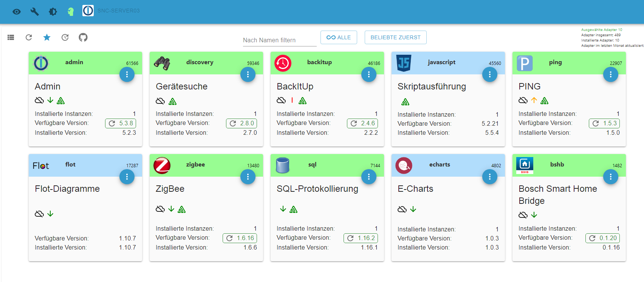Click the green signal-bars icon on the Gerätesuche card

[x=173, y=101]
